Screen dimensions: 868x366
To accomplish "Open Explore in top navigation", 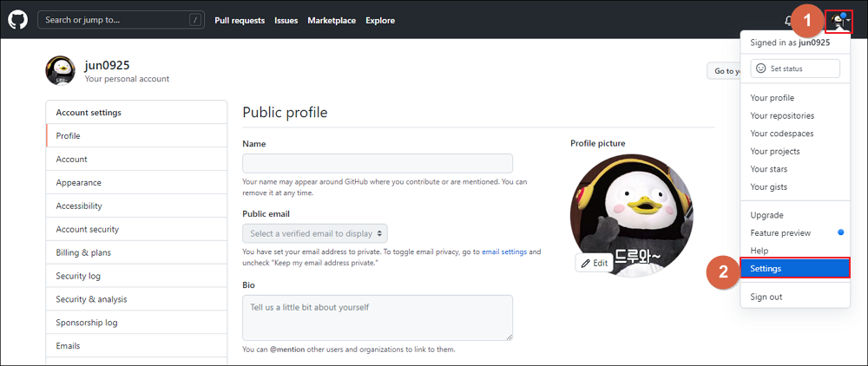I will point(380,21).
